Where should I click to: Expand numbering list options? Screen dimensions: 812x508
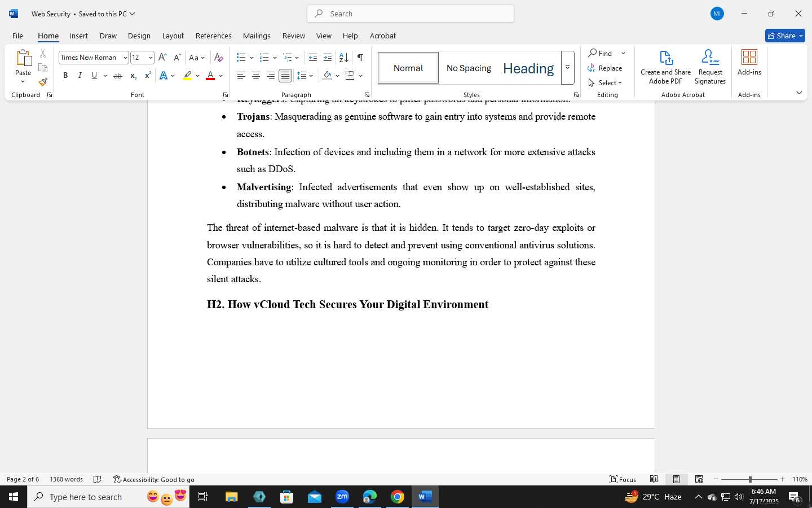[275, 58]
